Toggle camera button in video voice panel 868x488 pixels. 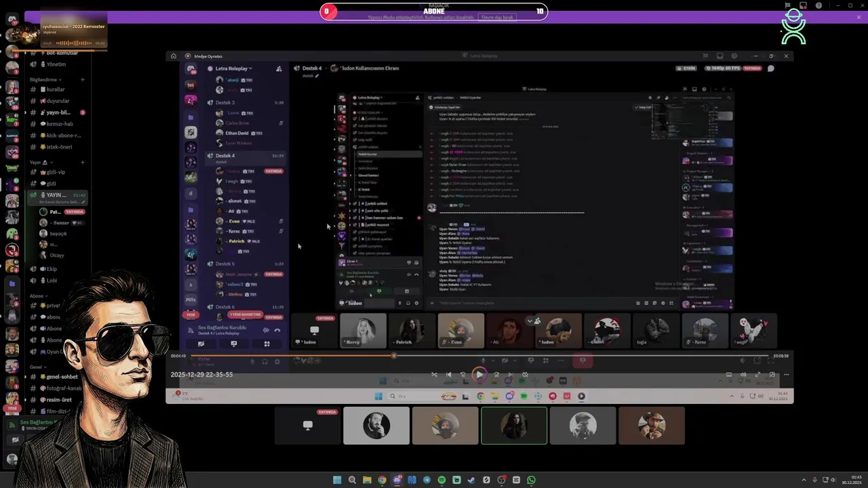[x=201, y=344]
